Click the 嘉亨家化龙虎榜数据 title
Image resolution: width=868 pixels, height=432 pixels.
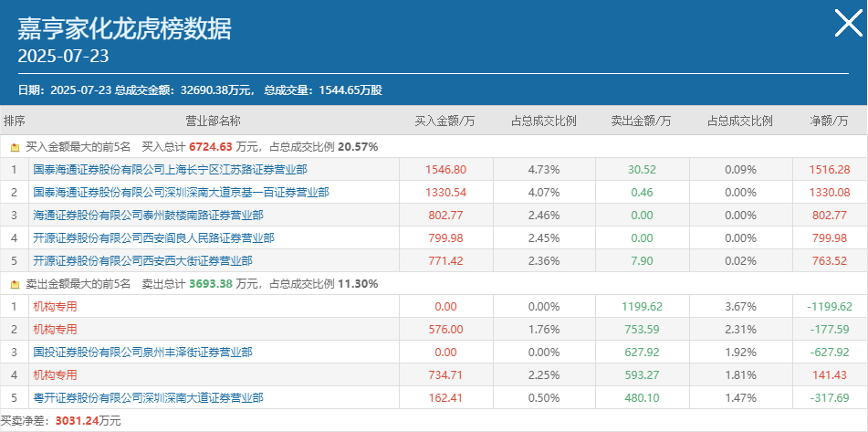124,29
